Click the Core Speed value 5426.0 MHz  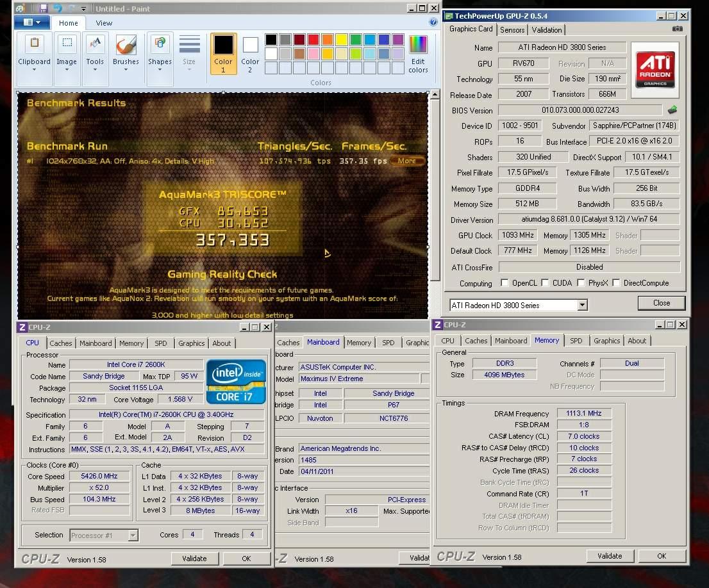coord(99,476)
